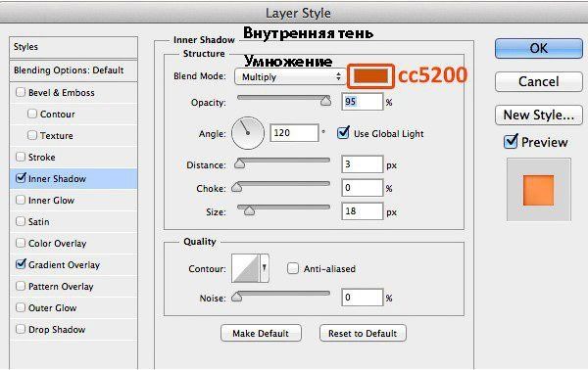Enable the Color Overlay checkbox

(x=21, y=243)
